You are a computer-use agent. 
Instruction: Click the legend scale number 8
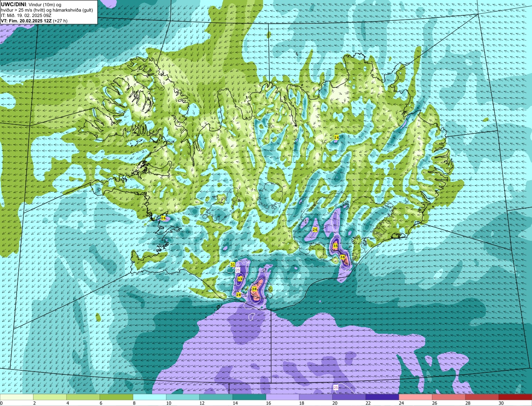[x=134, y=403]
